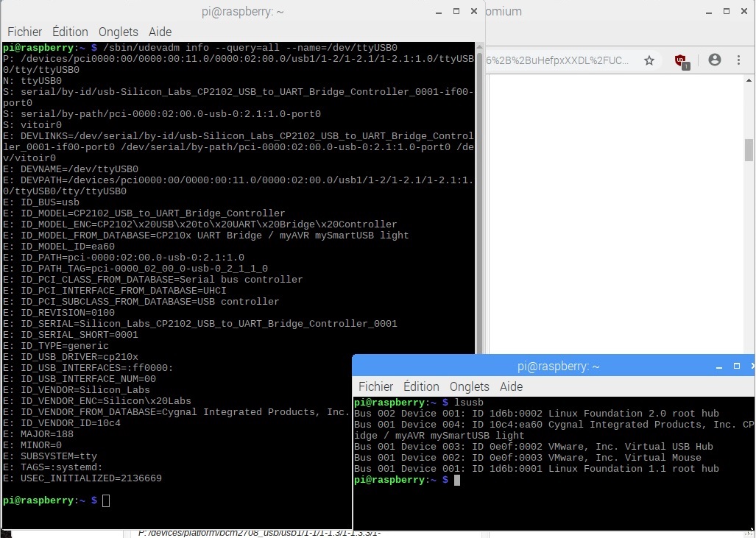
Task: Click 'E: ID_TYPE=generic' line
Action: pyautogui.click(x=56, y=346)
